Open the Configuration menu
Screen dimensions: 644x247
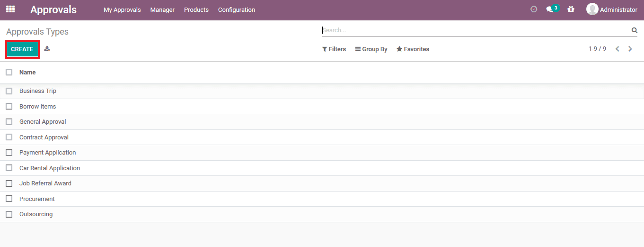point(237,9)
